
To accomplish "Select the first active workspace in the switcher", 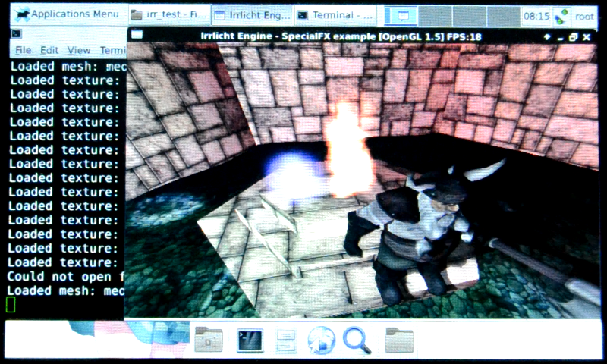I will pyautogui.click(x=401, y=16).
